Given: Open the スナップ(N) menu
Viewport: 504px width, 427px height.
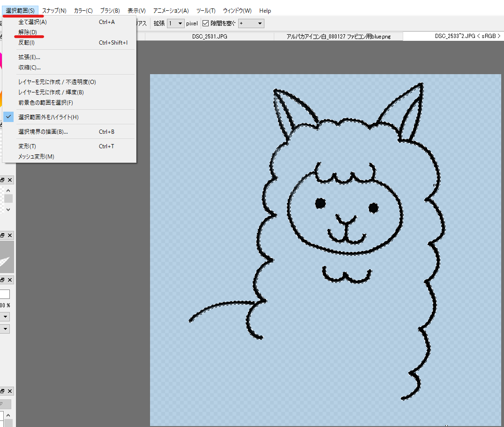Looking at the screenshot, I should pyautogui.click(x=54, y=11).
